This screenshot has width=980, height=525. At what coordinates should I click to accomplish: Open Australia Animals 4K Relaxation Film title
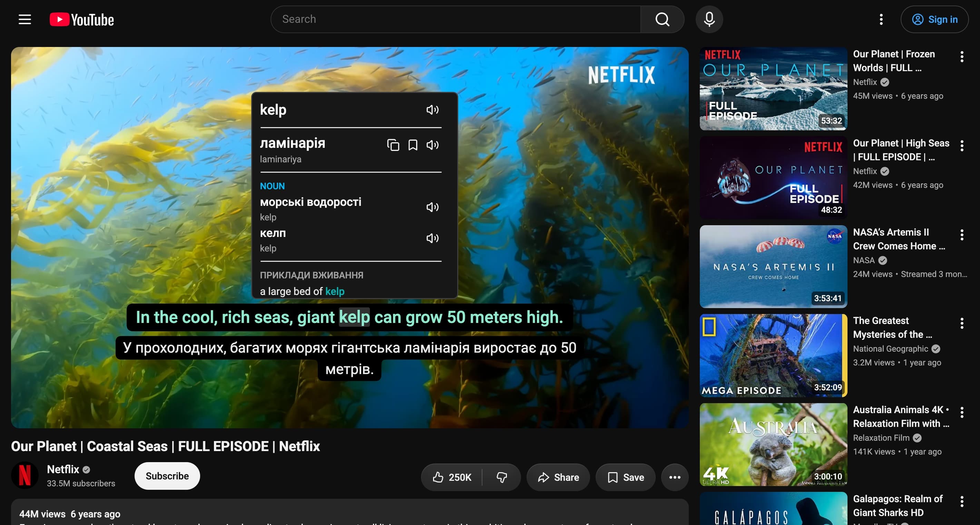901,417
